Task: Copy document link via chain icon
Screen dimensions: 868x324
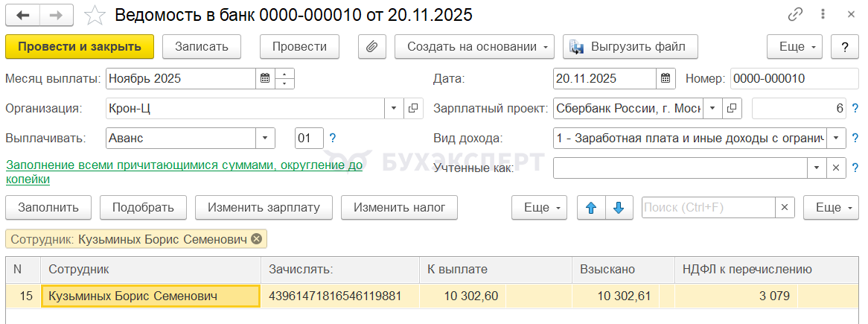Action: (x=796, y=15)
